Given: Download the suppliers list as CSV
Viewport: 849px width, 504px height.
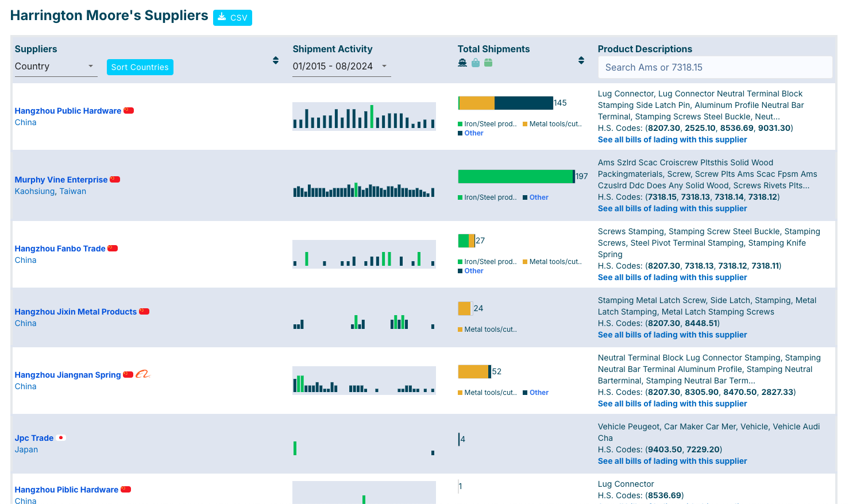Looking at the screenshot, I should point(233,18).
